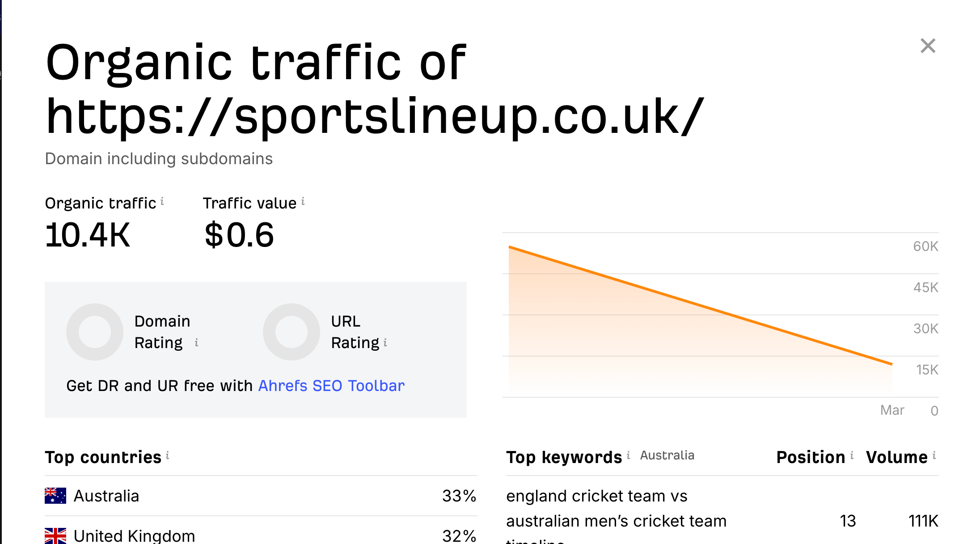The width and height of the screenshot is (980, 544).
Task: Open the Ahrefs SEO Toolbar link
Action: [x=332, y=385]
